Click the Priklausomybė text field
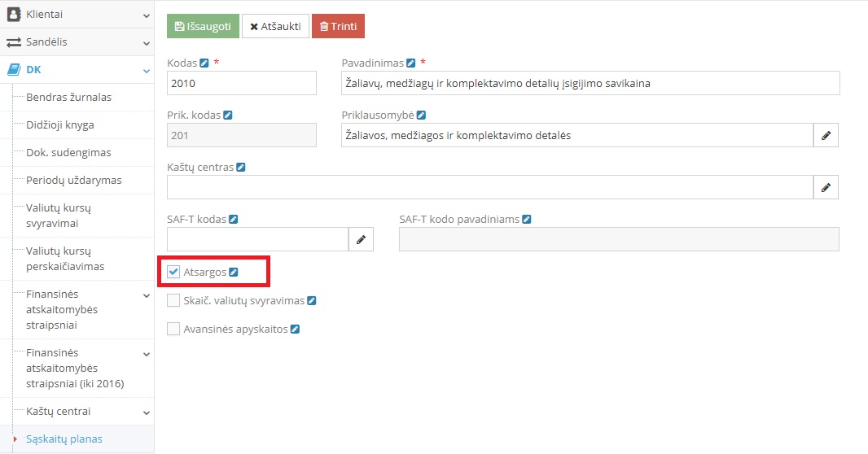The image size is (868, 454). pyautogui.click(x=577, y=136)
